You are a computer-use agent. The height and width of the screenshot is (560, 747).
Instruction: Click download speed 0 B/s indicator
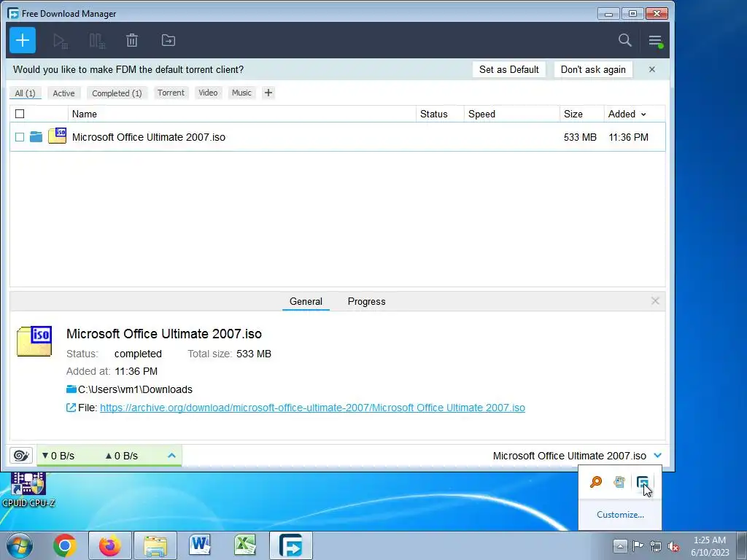click(58, 456)
